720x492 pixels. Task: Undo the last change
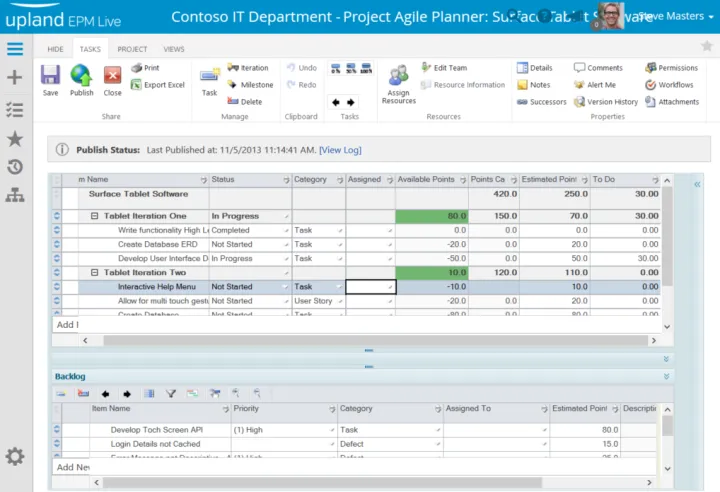point(302,68)
